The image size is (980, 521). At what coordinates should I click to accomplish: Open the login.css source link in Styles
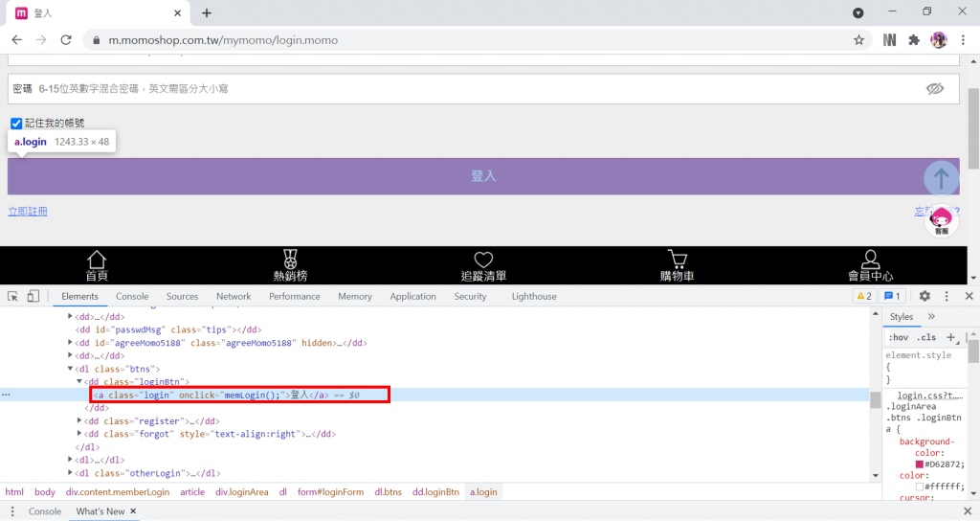930,396
